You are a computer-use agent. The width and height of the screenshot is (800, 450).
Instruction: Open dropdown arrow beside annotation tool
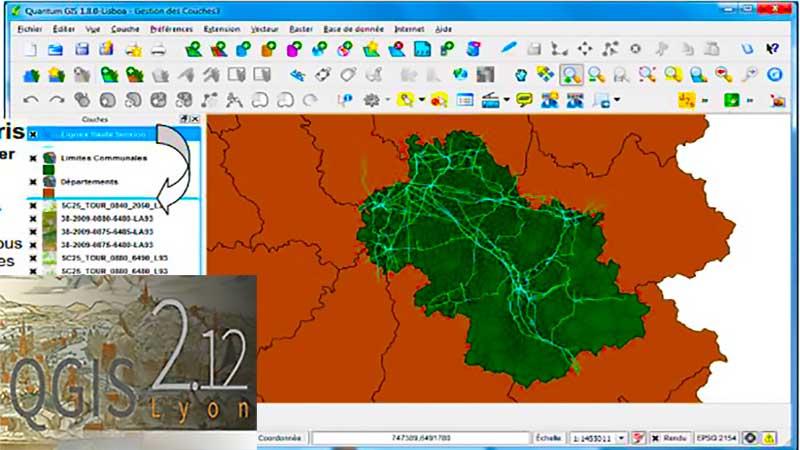click(617, 101)
